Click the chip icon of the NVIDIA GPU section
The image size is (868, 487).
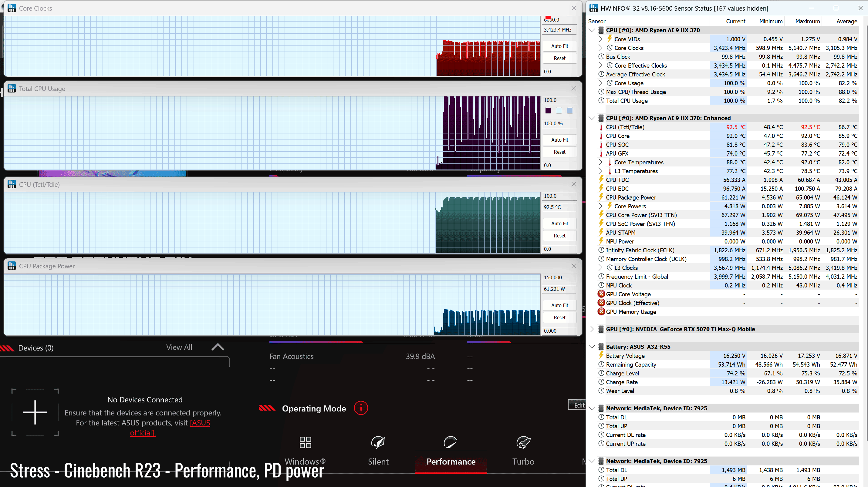601,329
